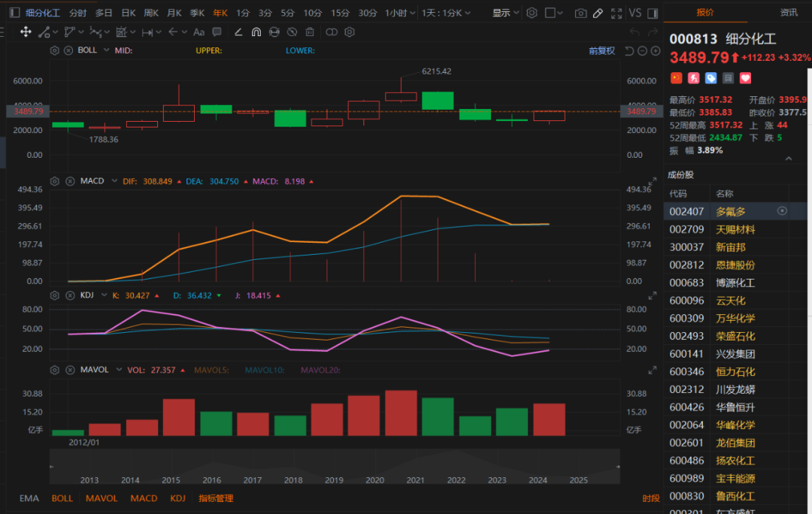The image size is (812, 514).
Task: Open the layout square dropdown
Action: pyautogui.click(x=554, y=13)
